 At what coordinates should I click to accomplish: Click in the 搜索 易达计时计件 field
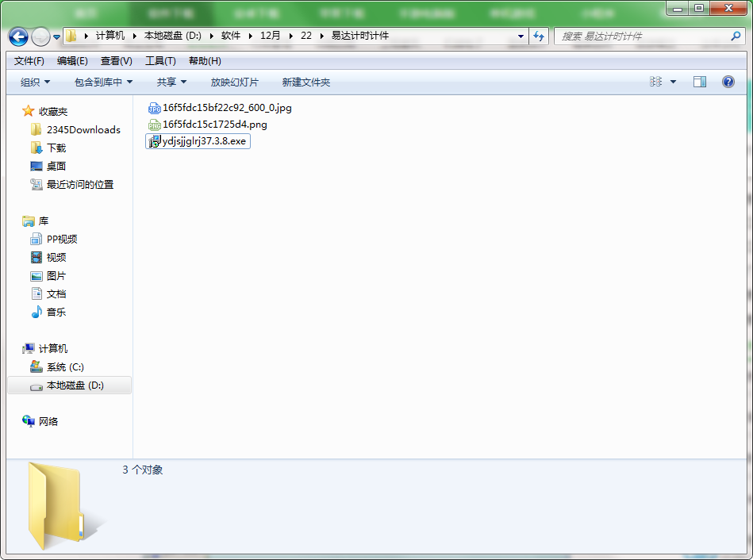click(644, 36)
